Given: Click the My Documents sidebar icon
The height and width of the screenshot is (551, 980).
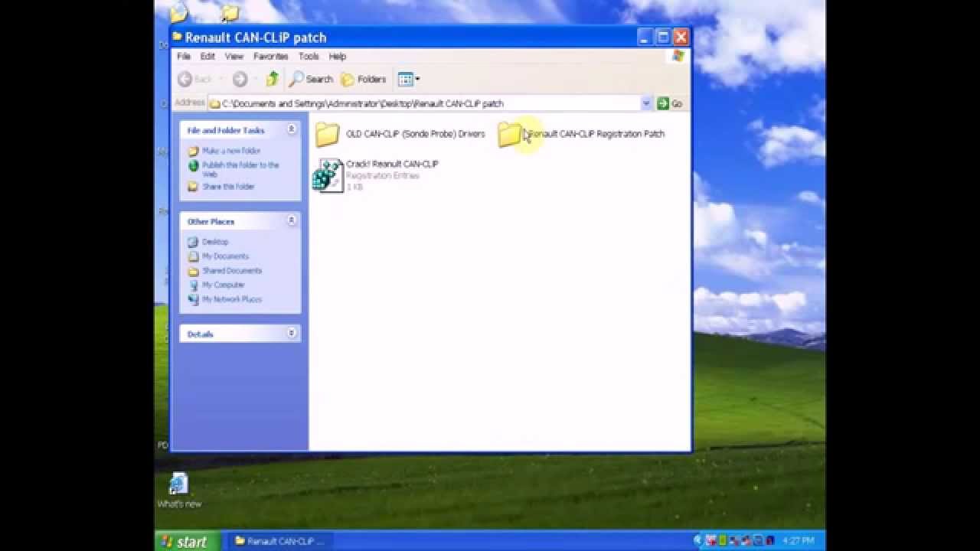Looking at the screenshot, I should (194, 256).
